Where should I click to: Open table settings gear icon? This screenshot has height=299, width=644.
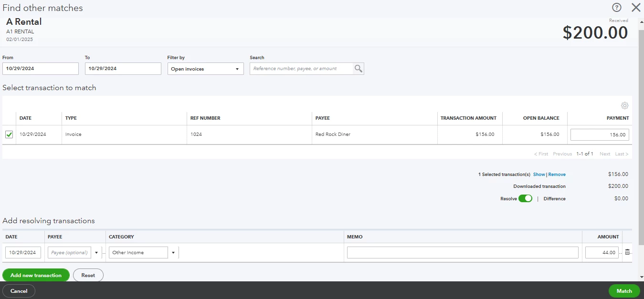(624, 105)
